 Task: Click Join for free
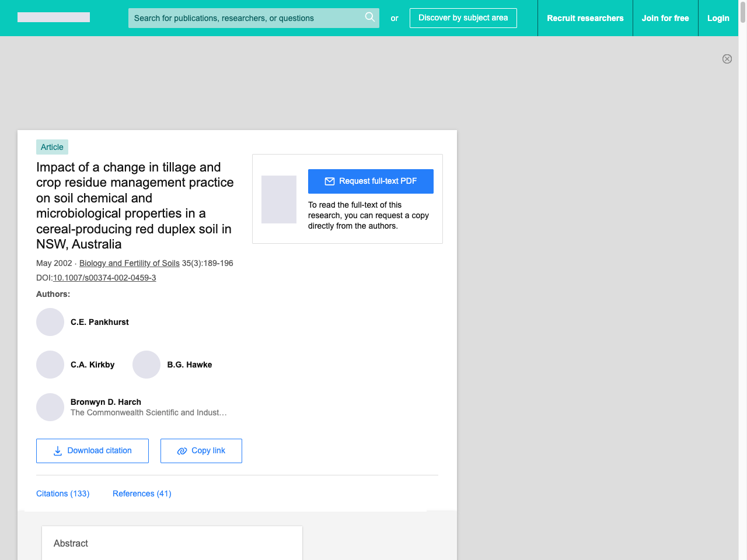click(665, 18)
